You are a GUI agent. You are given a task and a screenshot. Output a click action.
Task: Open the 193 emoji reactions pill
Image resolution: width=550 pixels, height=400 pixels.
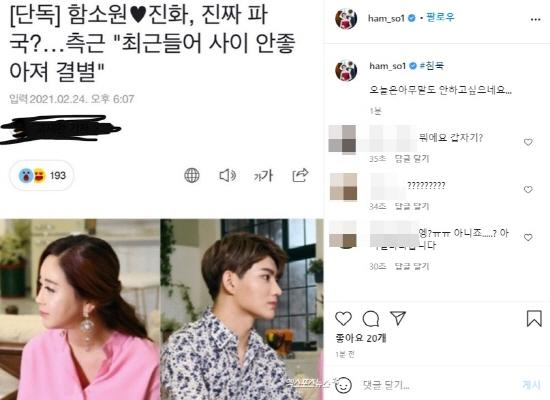tap(42, 175)
